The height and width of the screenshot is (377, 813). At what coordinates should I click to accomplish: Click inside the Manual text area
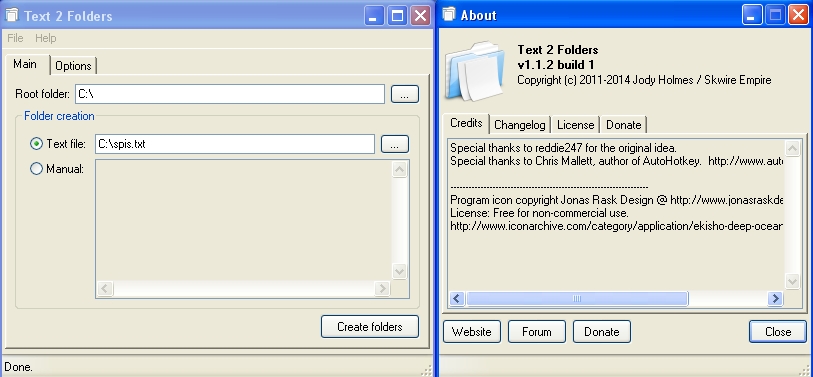(x=244, y=220)
